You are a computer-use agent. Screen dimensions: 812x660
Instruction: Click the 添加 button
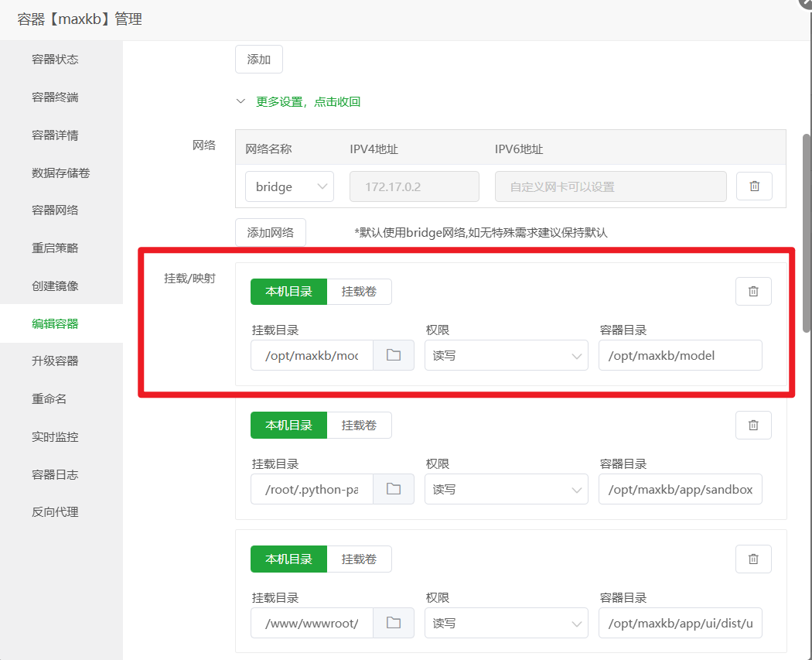[258, 59]
